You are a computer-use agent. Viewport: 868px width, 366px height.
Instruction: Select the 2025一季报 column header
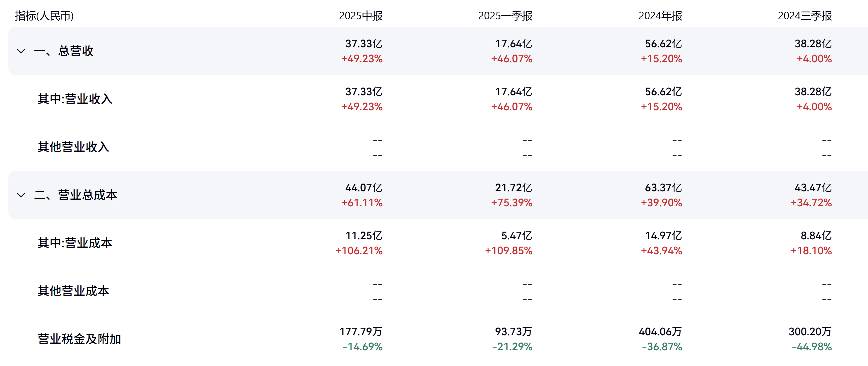point(505,16)
